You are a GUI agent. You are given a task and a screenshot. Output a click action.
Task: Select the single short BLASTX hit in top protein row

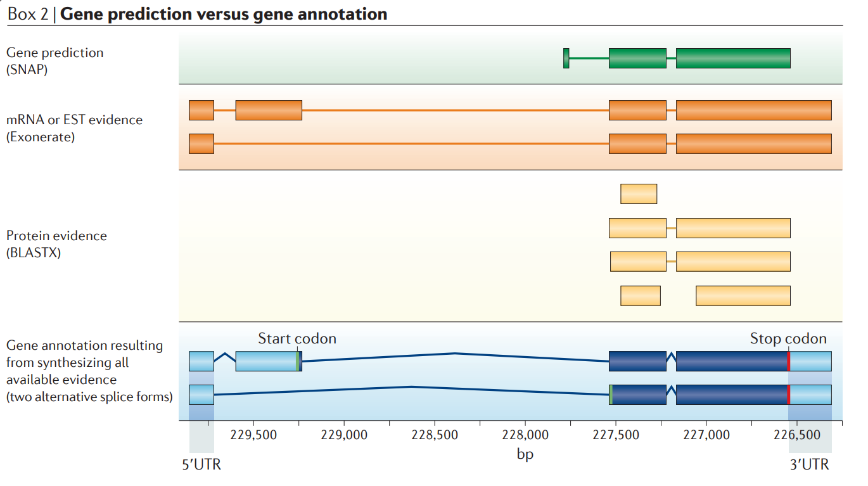(x=639, y=194)
